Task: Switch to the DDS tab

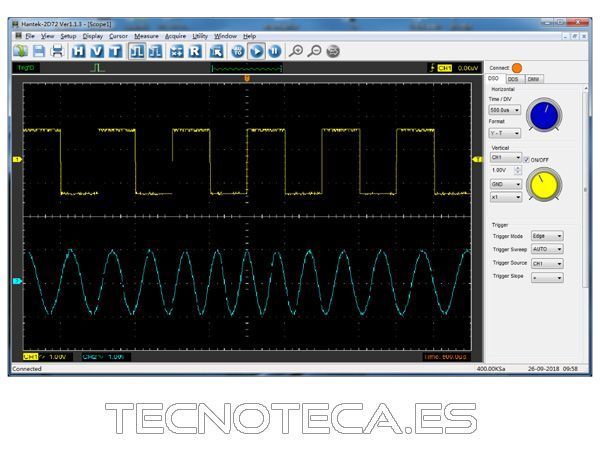Action: click(514, 79)
